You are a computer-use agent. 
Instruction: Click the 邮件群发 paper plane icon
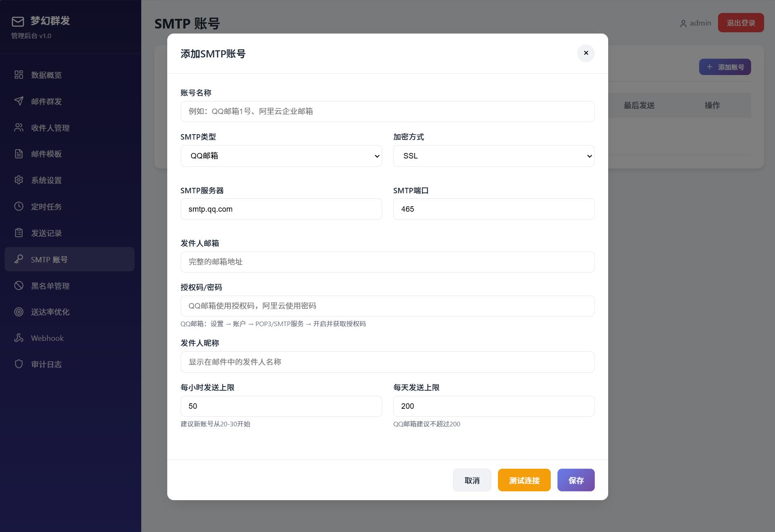tap(19, 101)
